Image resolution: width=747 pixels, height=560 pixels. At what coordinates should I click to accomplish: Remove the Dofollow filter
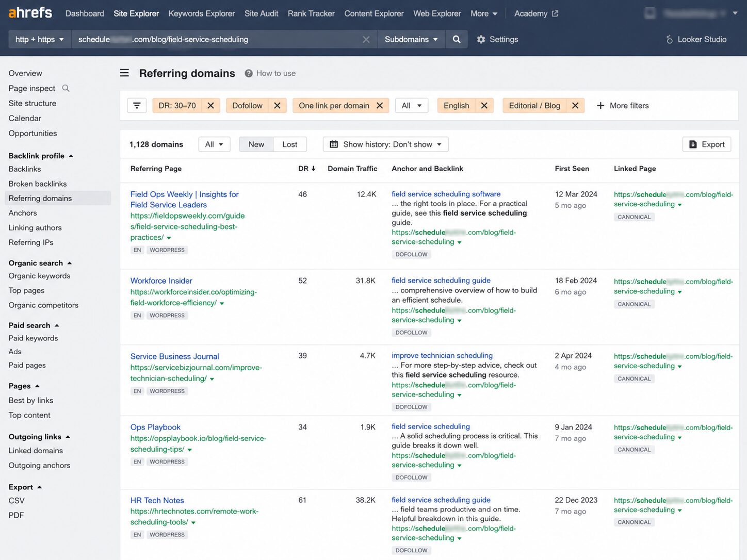point(277,105)
